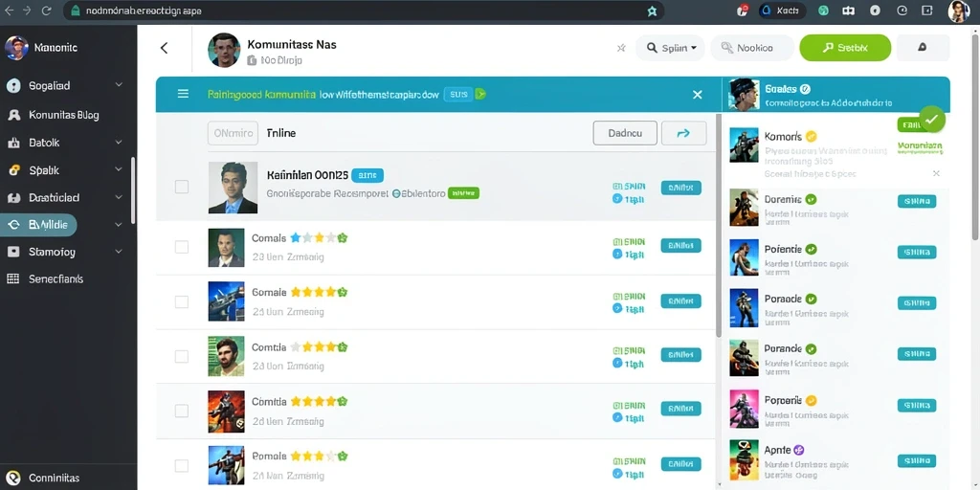Viewport: 980px width, 490px height.
Task: Click the Dadncu button
Action: click(625, 133)
